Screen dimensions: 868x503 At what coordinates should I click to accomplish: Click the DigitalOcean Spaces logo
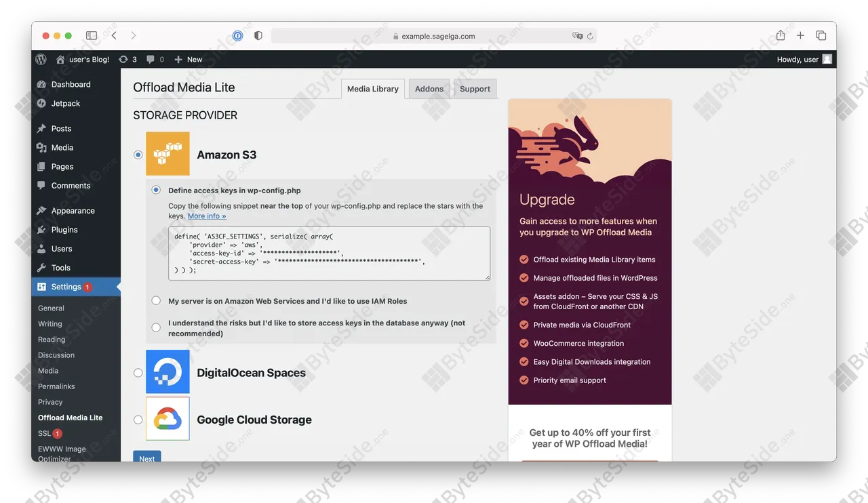click(x=167, y=371)
